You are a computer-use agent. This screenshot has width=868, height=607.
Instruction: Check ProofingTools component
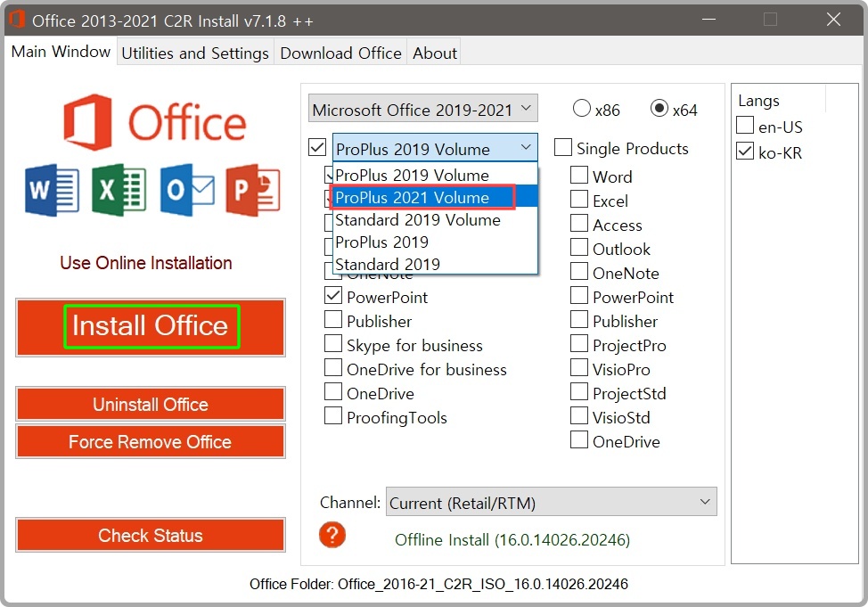(333, 416)
